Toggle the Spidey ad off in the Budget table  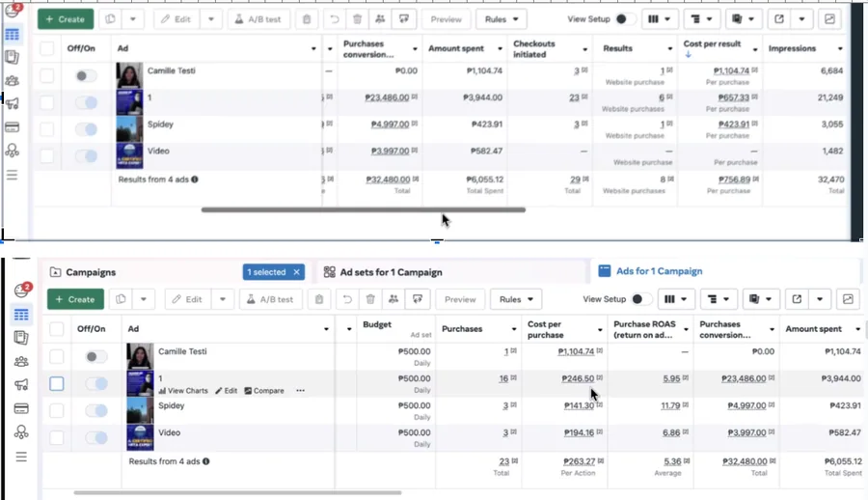pos(95,411)
